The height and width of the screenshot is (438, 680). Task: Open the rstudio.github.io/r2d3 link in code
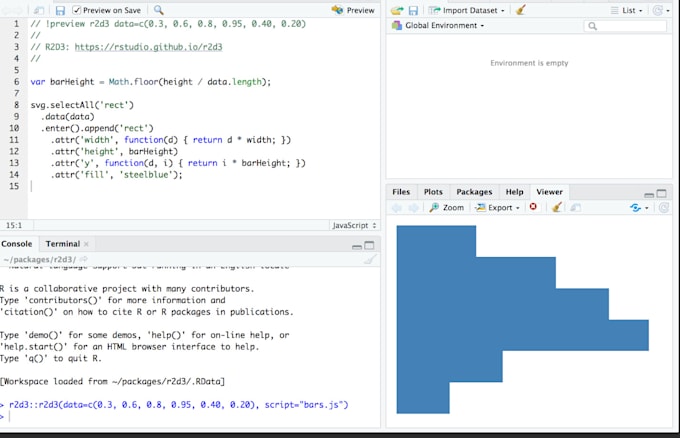(148, 47)
